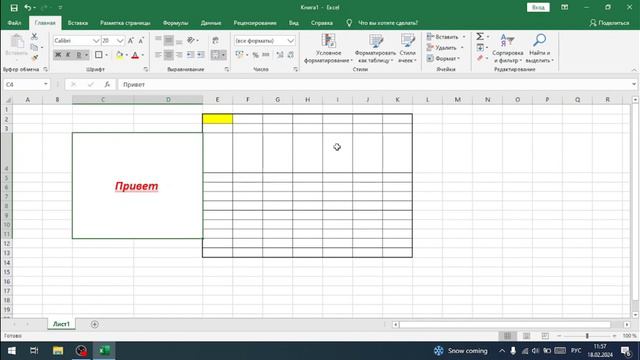Select the yellow cell E2

(218, 119)
